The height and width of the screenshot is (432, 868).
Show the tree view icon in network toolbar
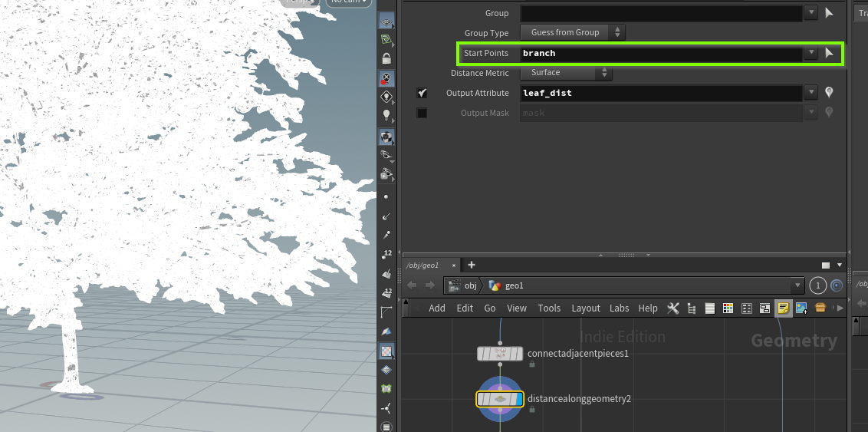(x=692, y=308)
